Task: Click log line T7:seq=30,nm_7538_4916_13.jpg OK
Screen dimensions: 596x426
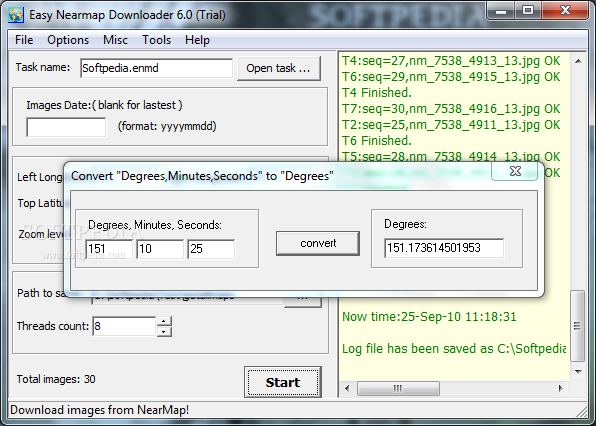Action: pyautogui.click(x=451, y=109)
